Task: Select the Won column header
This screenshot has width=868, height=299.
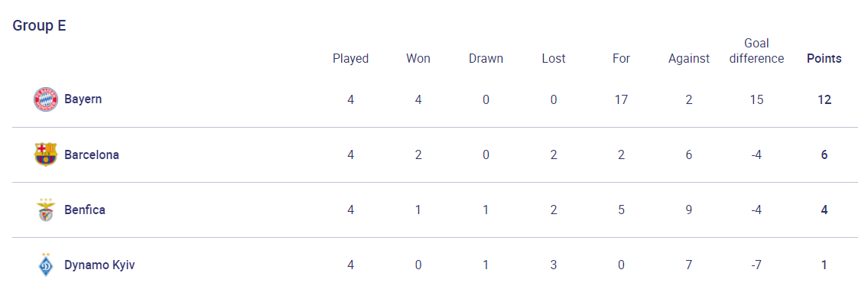Action: [418, 59]
